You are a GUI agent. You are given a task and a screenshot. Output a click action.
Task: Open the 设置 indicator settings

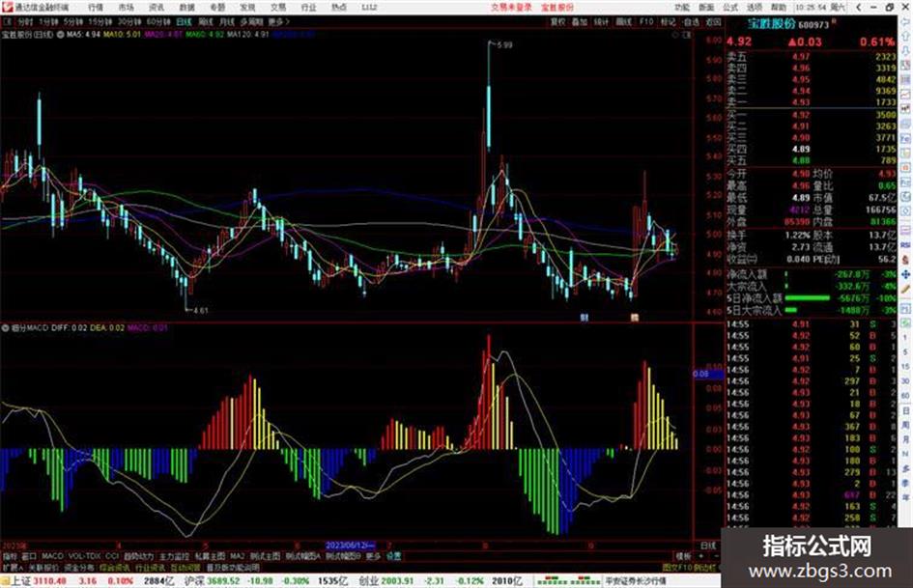(x=393, y=556)
